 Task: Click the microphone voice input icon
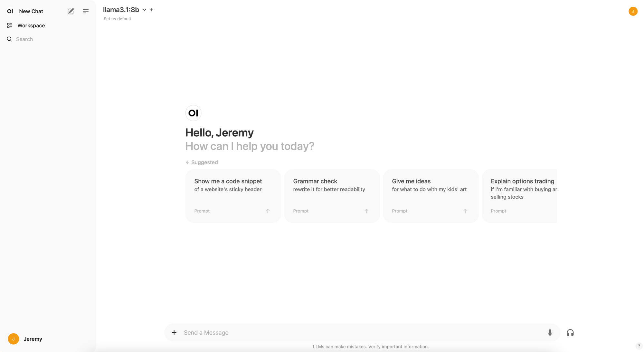click(550, 332)
